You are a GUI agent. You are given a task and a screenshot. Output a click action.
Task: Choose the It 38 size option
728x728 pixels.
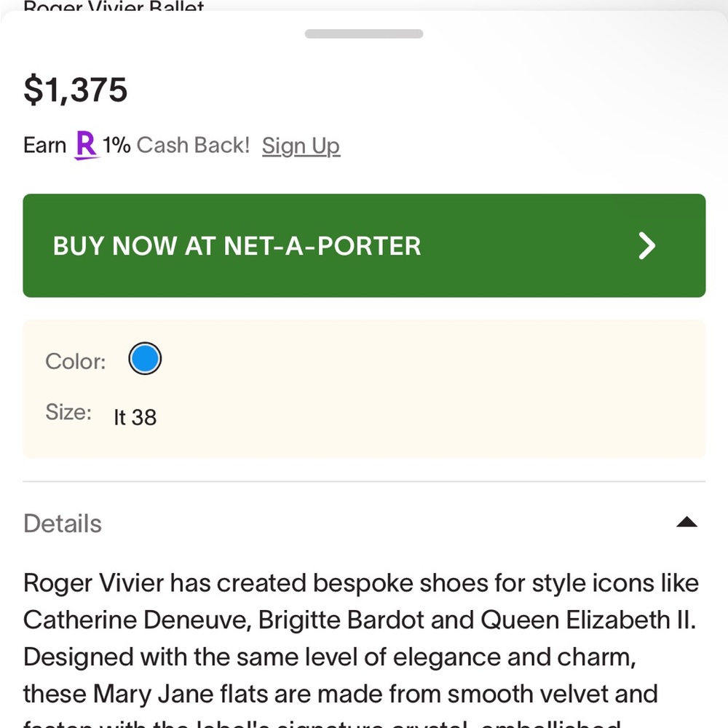135,417
